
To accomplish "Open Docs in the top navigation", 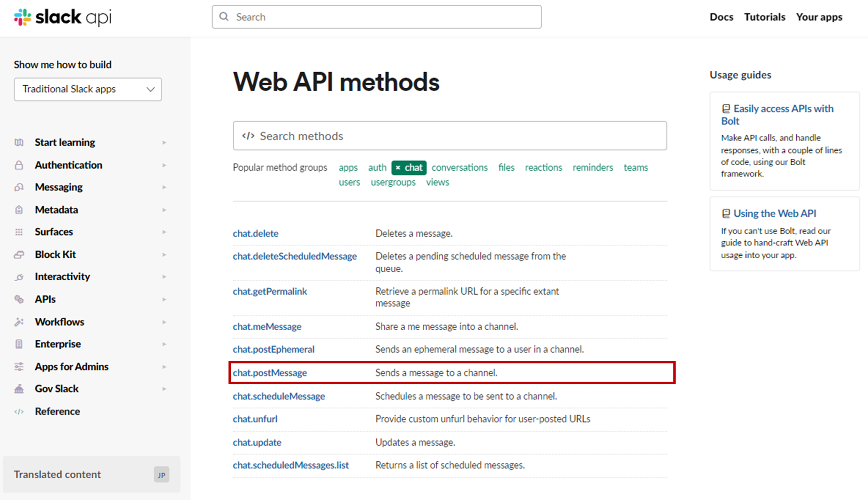I will (x=721, y=17).
